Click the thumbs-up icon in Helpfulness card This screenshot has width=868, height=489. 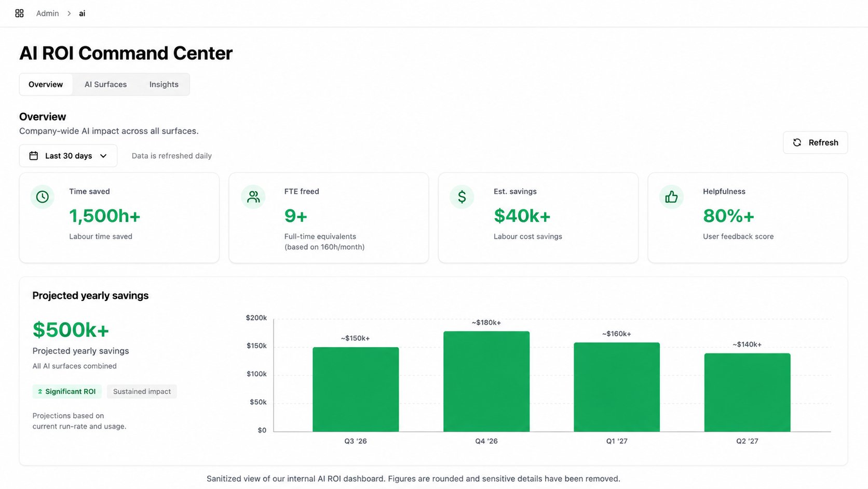pos(671,197)
